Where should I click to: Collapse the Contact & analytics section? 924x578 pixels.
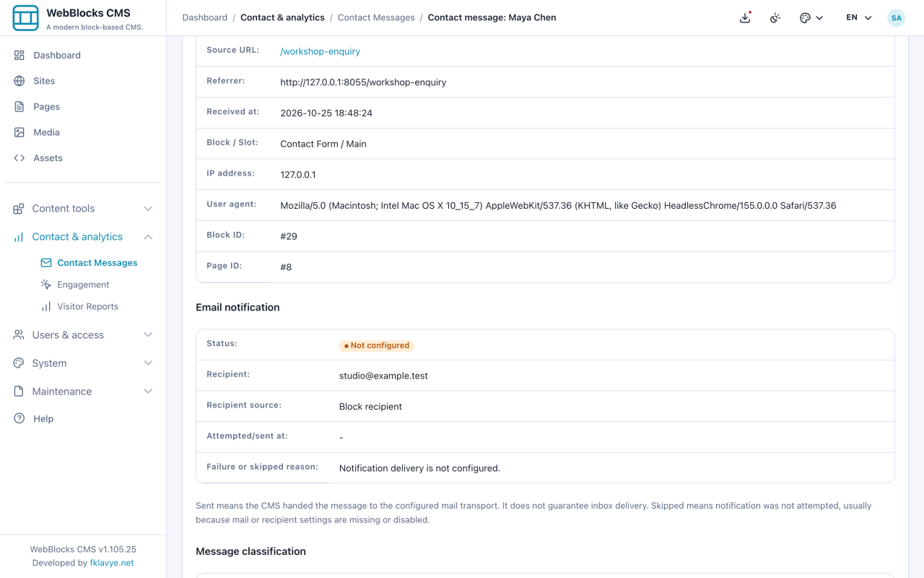[83, 237]
